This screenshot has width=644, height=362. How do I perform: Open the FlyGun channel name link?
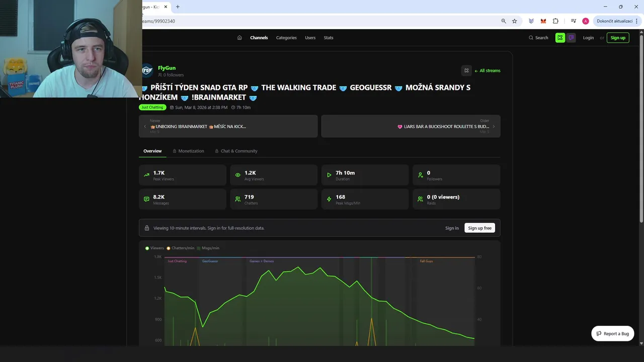tap(167, 68)
